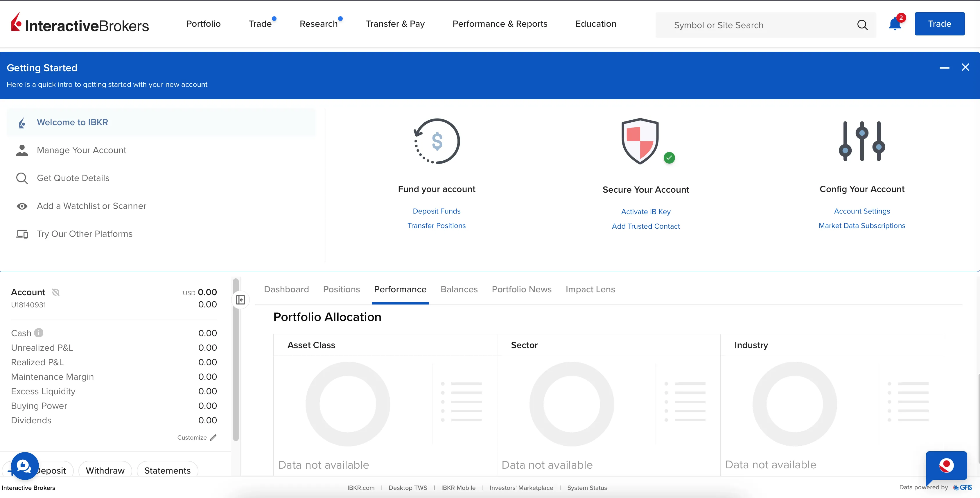Open Account Settings link

point(862,211)
